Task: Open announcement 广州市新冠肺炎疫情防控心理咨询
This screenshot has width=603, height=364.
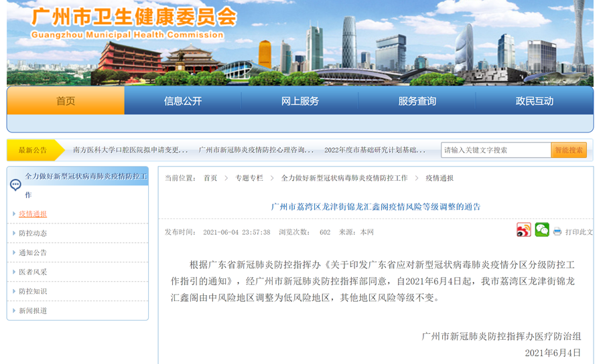Action: click(x=256, y=150)
